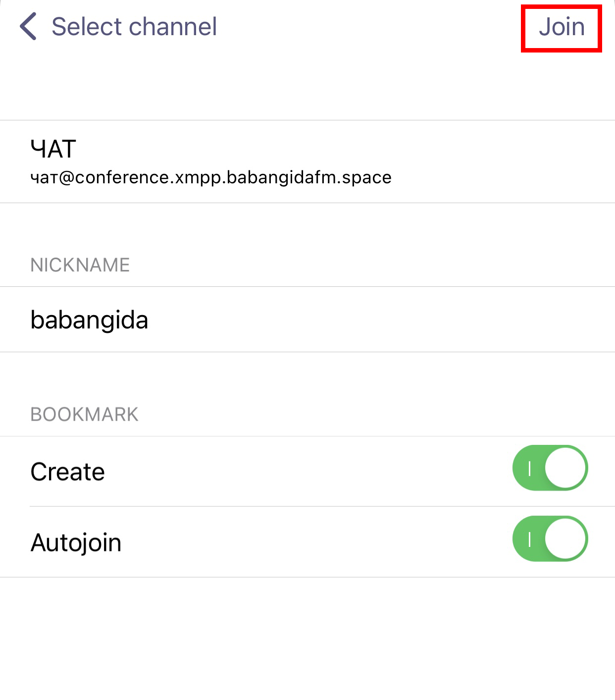Tap the BOOKMARK section header
Screen dimensions: 615x700
85,415
